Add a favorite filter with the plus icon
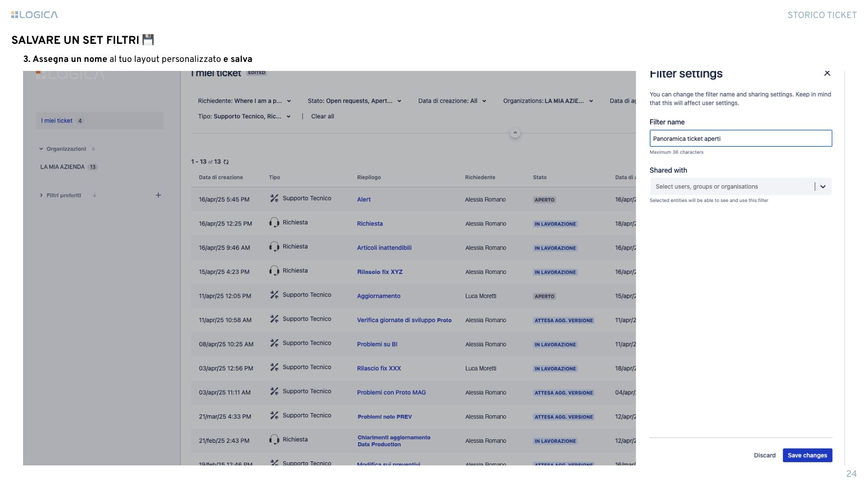Screen dimensions: 868x488 click(158, 195)
